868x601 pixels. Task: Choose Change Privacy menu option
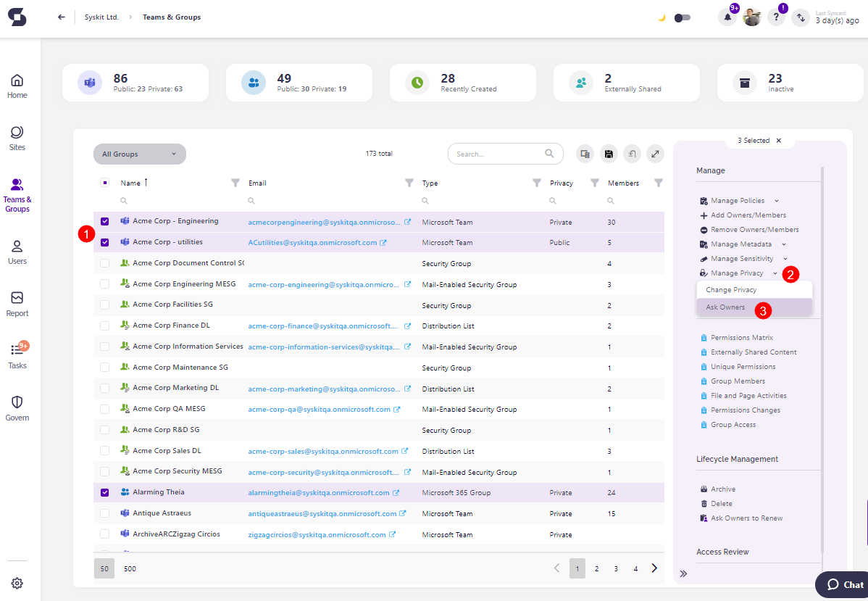click(x=731, y=290)
